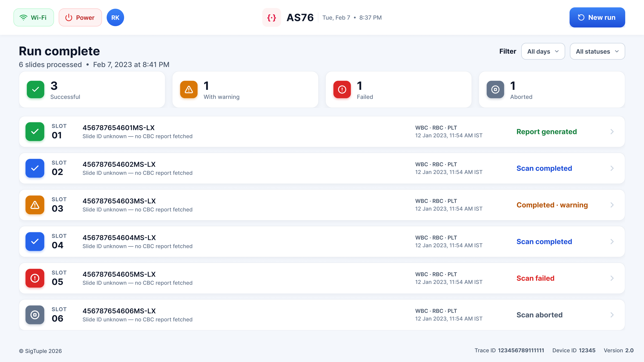Expand Slot 06 row chevron
This screenshot has width=644, height=362.
pos(612,315)
